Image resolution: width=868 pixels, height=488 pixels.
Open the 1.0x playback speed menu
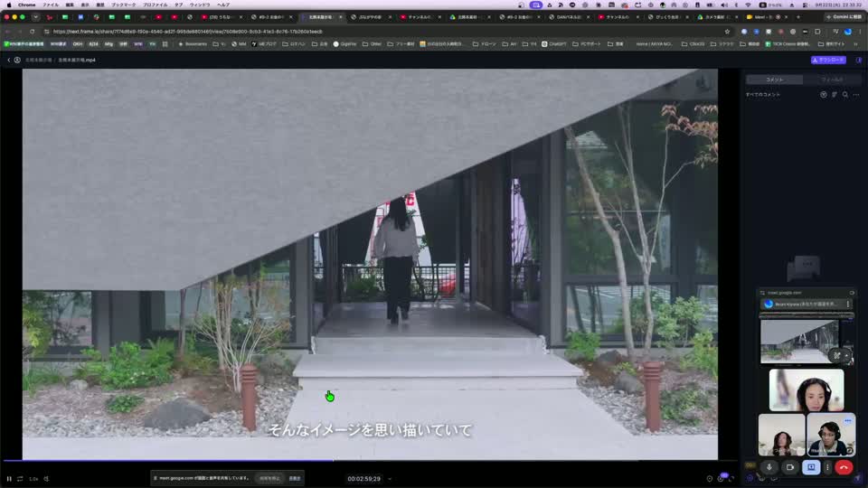(33, 479)
